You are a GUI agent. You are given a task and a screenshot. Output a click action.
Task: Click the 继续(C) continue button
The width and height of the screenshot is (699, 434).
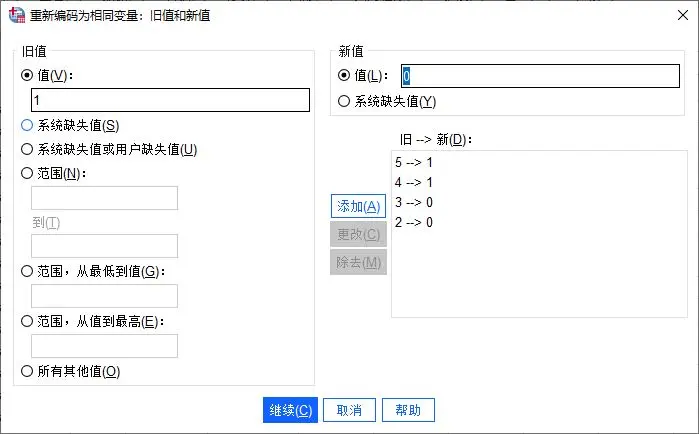coord(290,410)
